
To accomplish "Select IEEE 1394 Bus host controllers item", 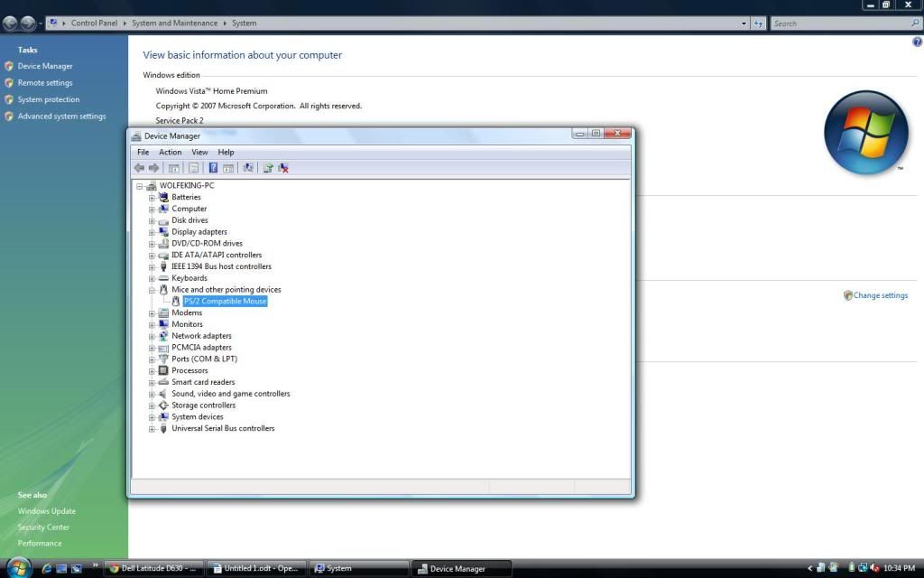I will click(222, 266).
